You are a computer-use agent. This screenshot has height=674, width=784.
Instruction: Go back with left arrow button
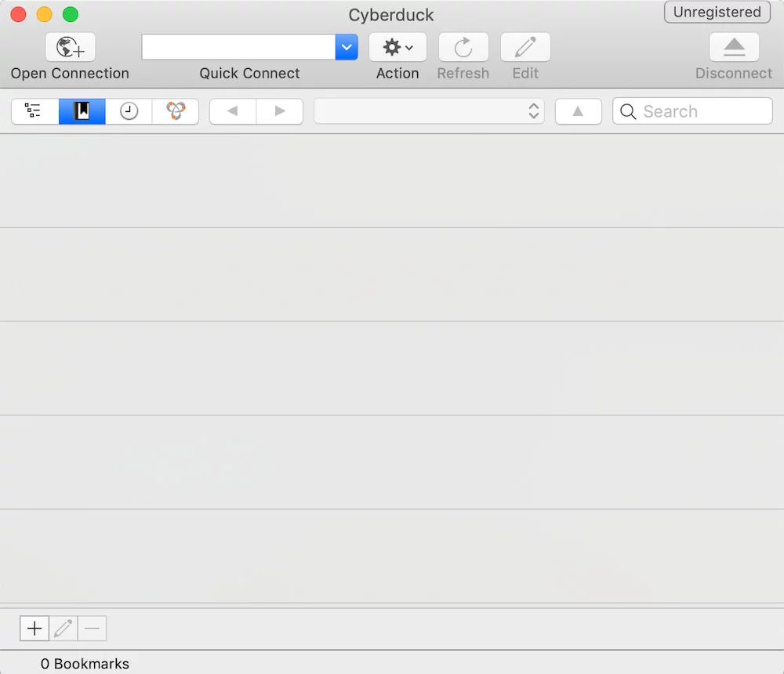233,111
